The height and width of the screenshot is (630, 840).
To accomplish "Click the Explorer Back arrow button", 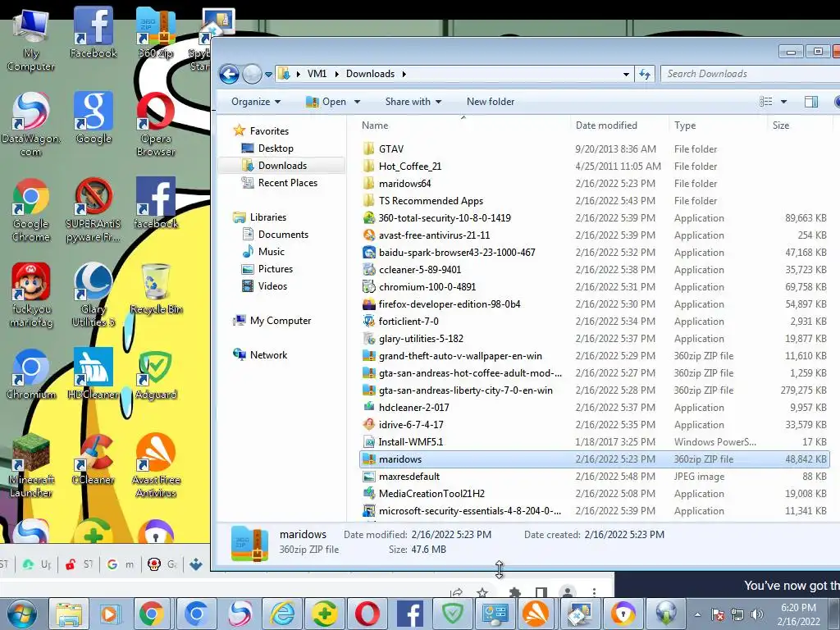I will coord(230,74).
